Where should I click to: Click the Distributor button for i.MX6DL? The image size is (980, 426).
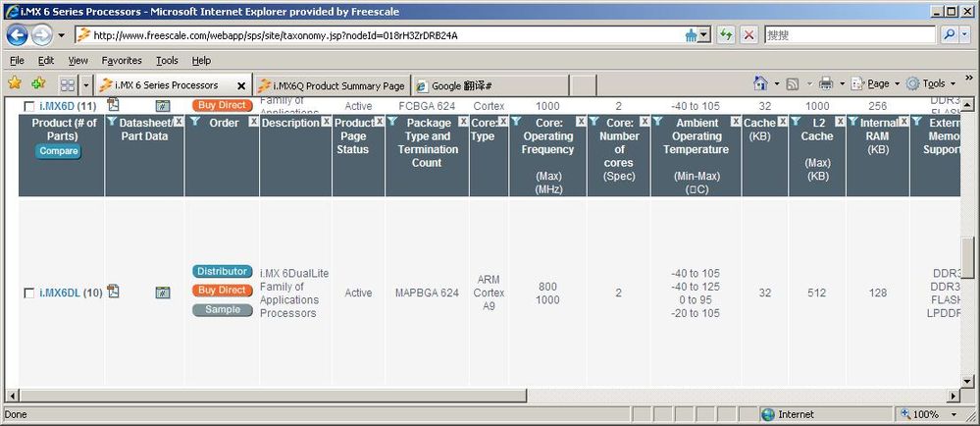pos(223,272)
